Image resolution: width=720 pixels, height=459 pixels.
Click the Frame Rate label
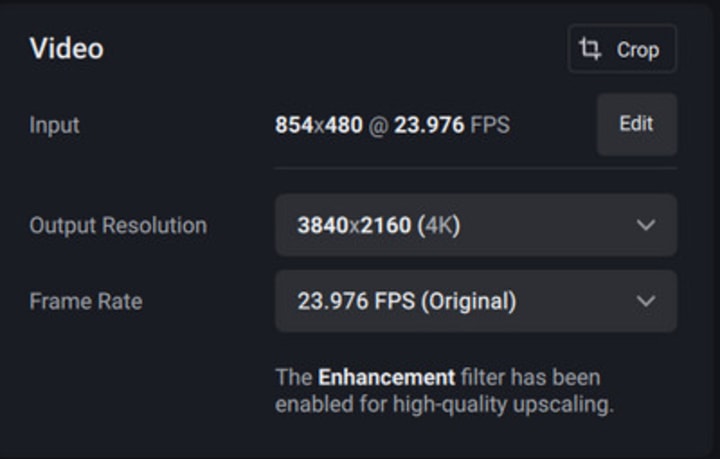click(x=85, y=301)
